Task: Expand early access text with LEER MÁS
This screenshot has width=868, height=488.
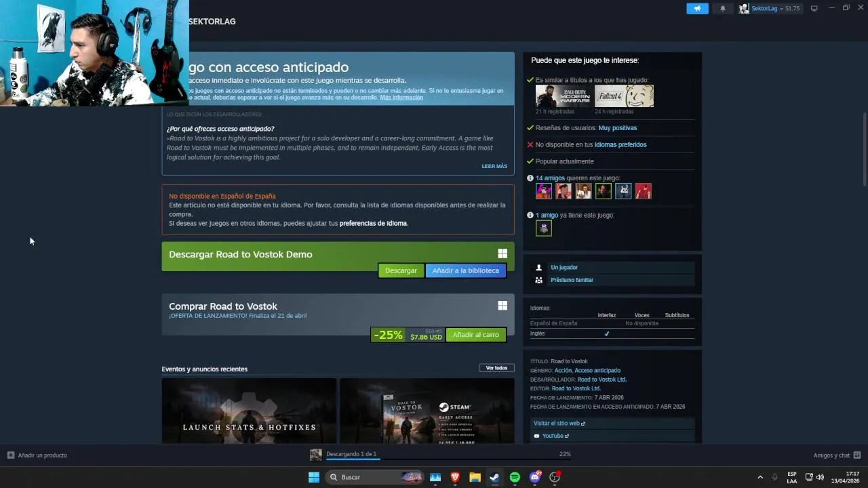Action: coord(494,166)
